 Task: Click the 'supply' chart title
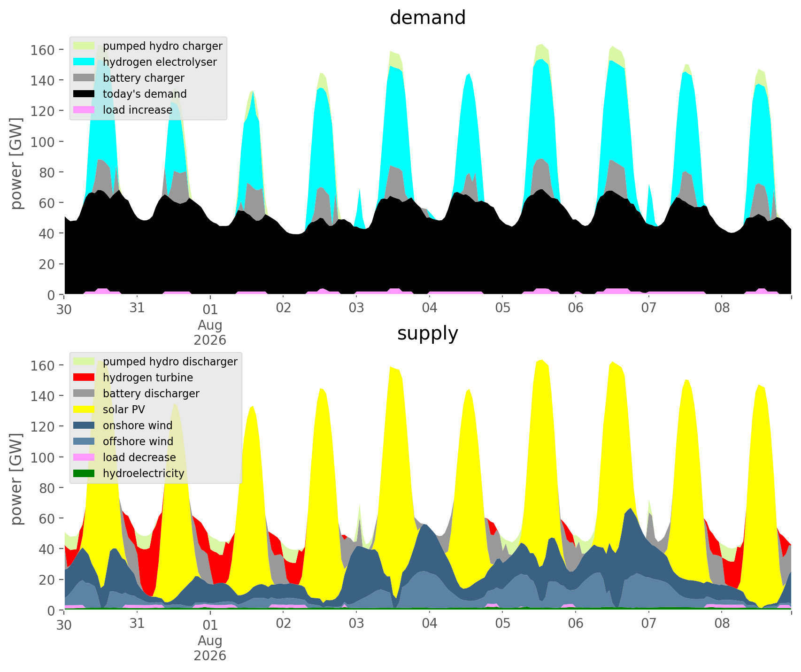[x=428, y=333]
